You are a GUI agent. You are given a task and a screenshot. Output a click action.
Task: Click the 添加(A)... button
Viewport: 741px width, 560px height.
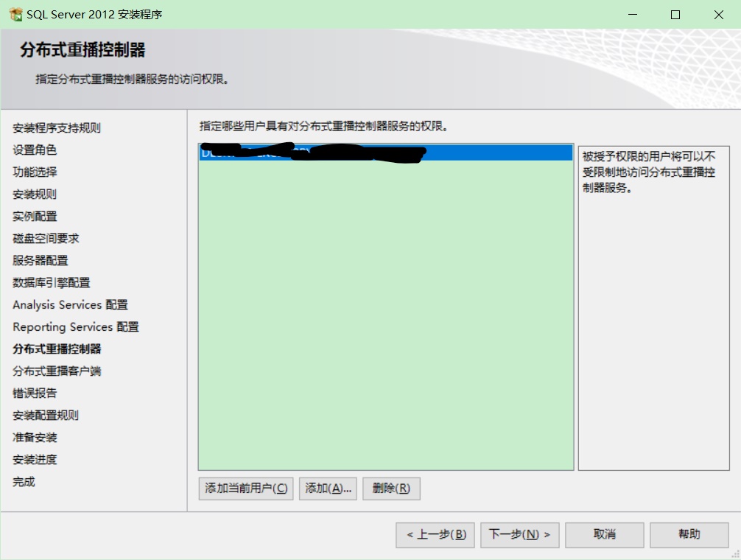[328, 489]
